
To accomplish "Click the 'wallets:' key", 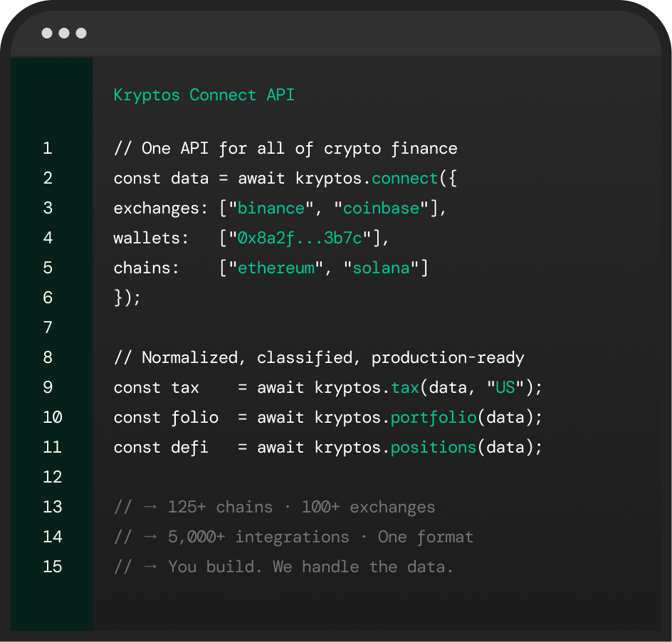I will coord(152,238).
